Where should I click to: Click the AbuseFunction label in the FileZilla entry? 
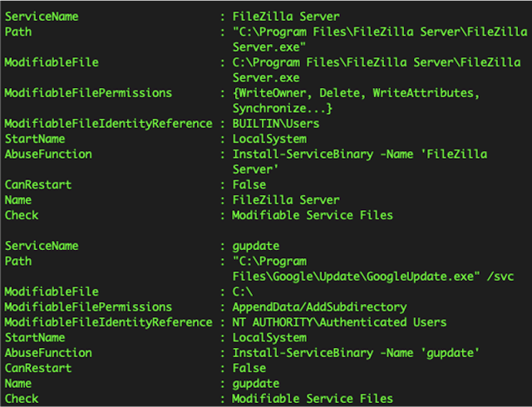tap(48, 154)
